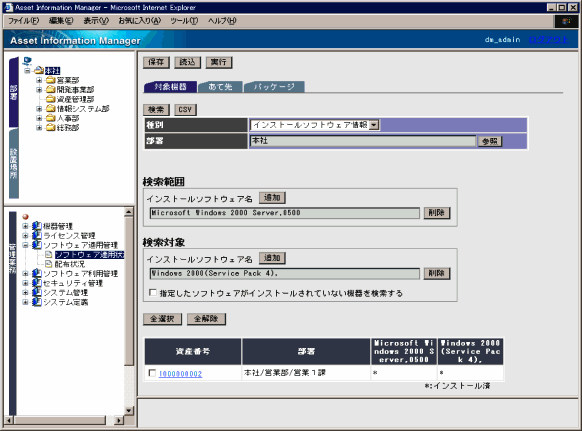
Task: Collapse the ソフトウェア適用管理 menu node
Action: tap(25, 245)
